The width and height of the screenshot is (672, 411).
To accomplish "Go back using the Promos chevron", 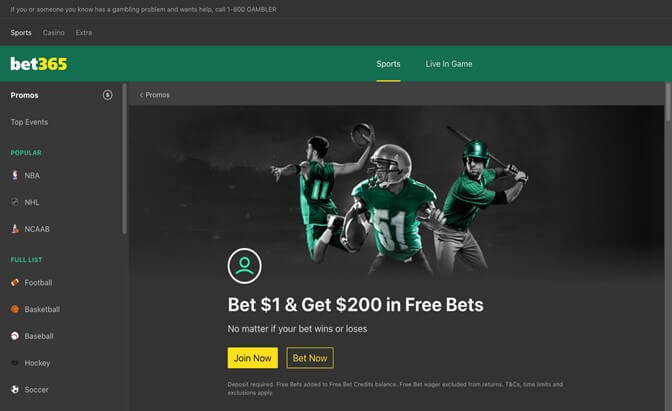I will (141, 95).
